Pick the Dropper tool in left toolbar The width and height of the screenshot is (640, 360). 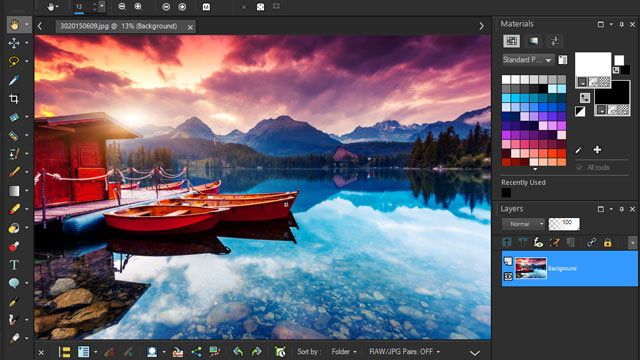pyautogui.click(x=14, y=80)
